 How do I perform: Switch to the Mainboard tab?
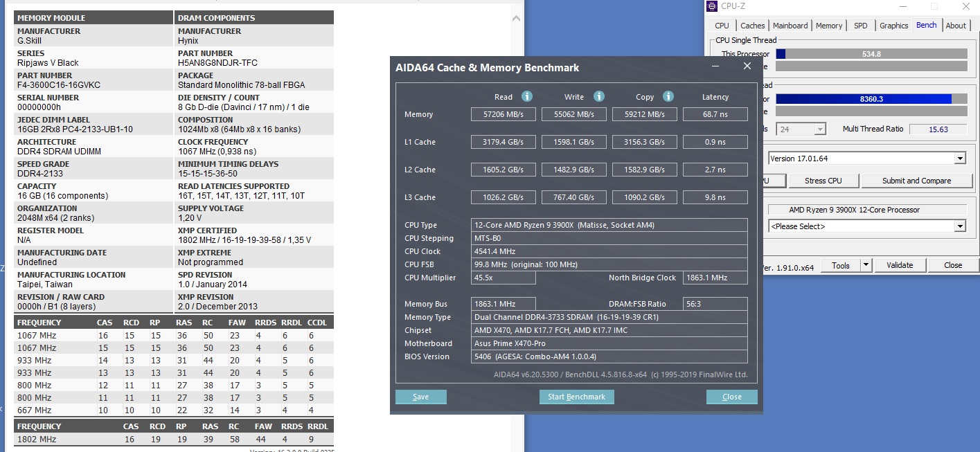click(790, 26)
